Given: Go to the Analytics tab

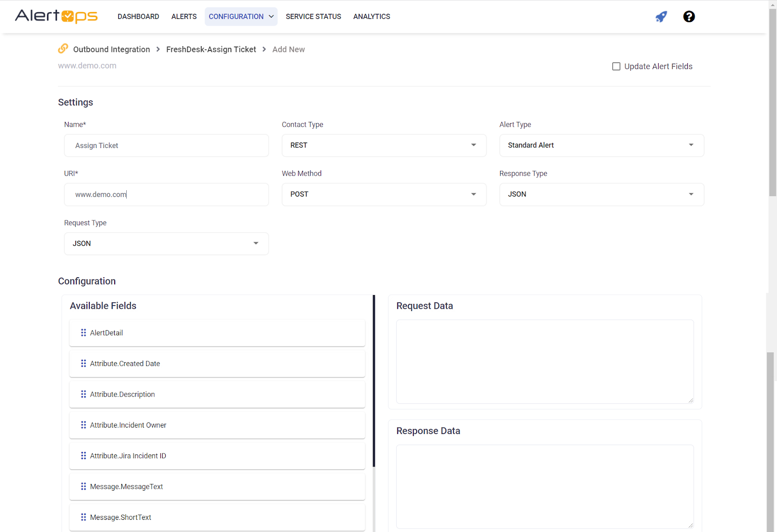Looking at the screenshot, I should 372,17.
